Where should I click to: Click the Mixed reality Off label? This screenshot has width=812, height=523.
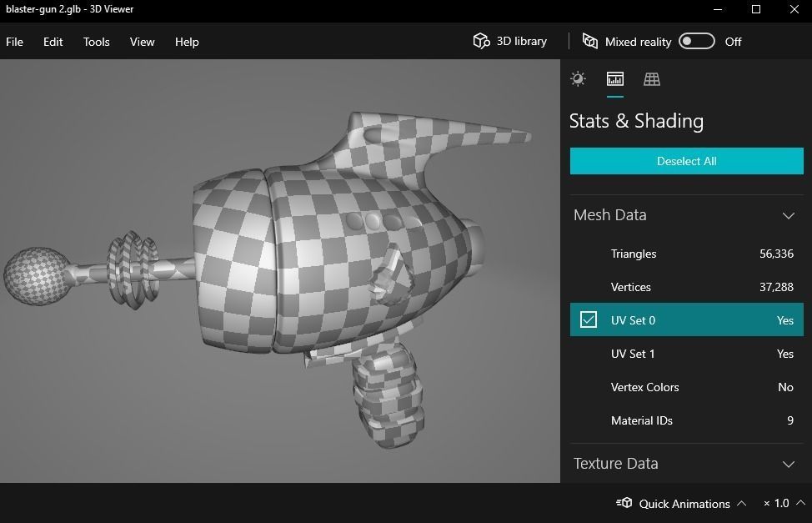pos(733,42)
